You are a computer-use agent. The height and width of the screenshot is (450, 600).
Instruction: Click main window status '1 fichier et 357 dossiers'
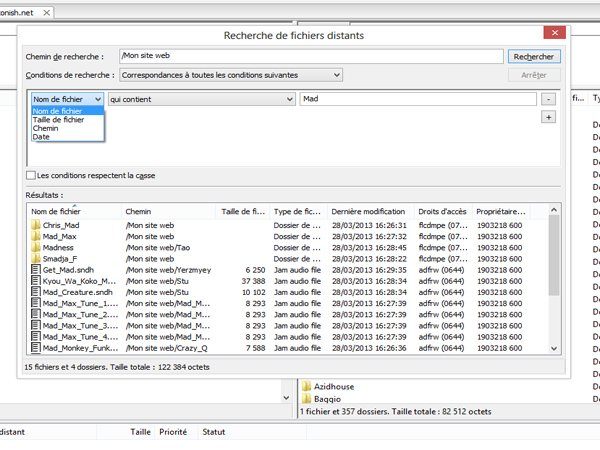tap(344, 412)
